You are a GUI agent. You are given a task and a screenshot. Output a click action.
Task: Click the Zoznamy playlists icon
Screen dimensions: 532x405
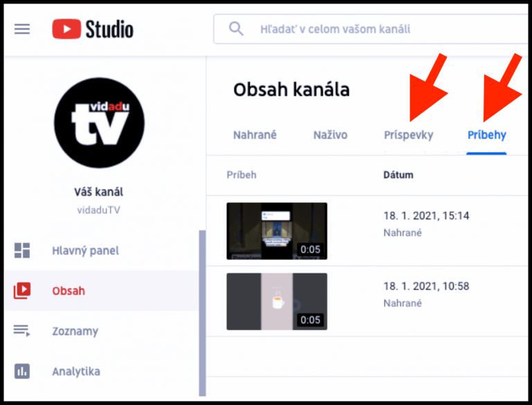click(x=22, y=331)
